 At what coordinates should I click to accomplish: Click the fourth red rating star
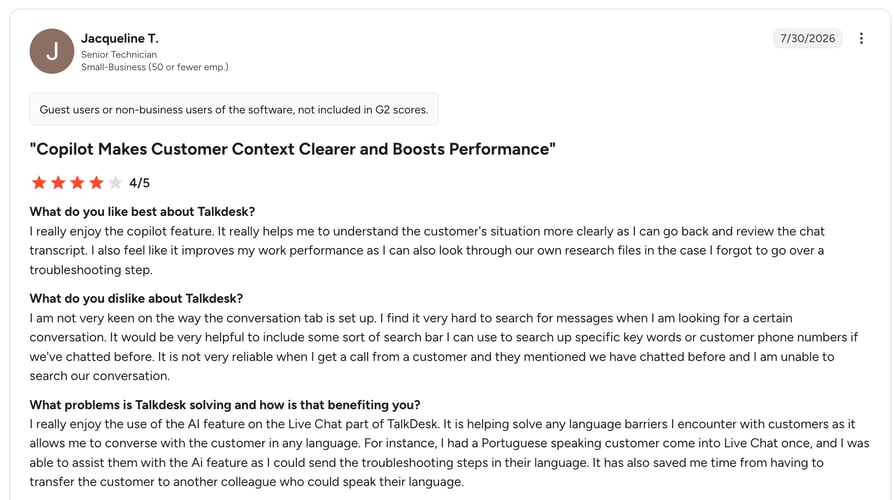point(96,183)
